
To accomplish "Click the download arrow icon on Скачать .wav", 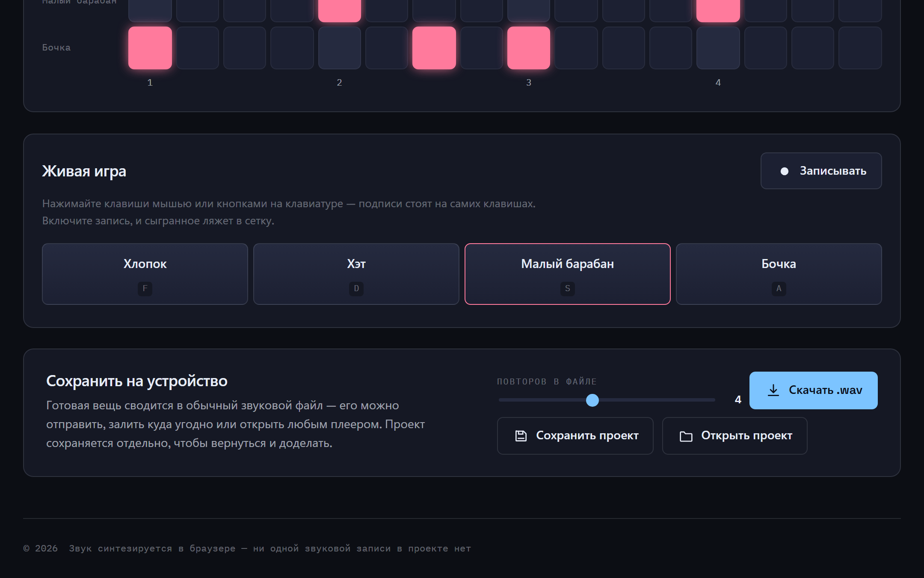I will coord(773,390).
